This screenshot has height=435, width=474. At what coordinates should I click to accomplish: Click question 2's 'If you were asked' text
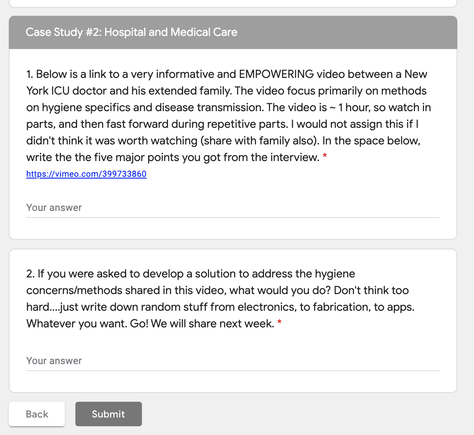pos(82,274)
